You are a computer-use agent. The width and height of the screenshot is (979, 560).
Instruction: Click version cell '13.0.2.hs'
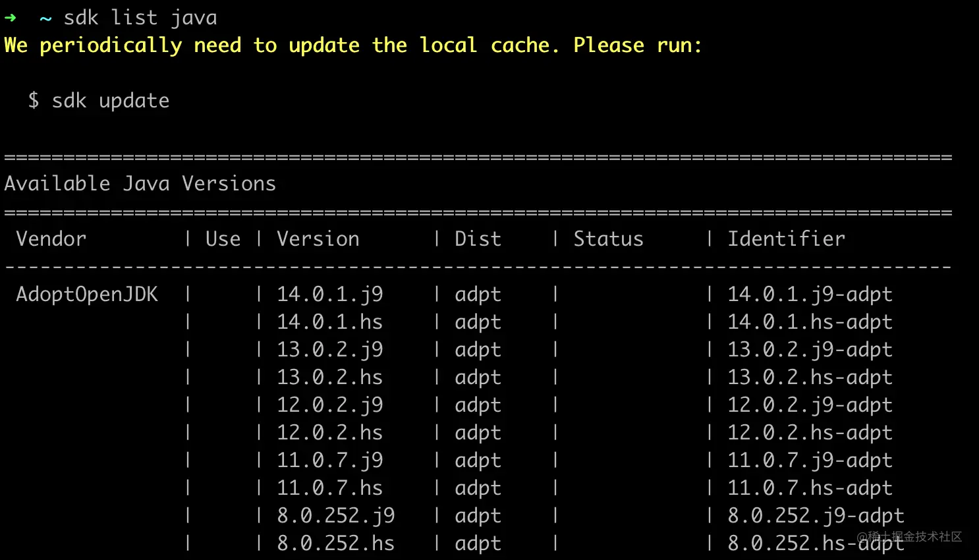(330, 377)
